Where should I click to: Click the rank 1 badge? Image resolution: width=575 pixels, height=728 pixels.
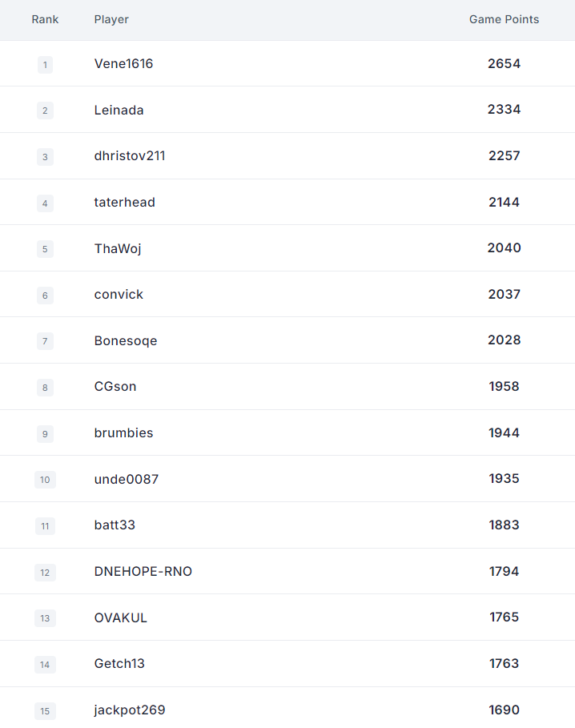pos(45,65)
